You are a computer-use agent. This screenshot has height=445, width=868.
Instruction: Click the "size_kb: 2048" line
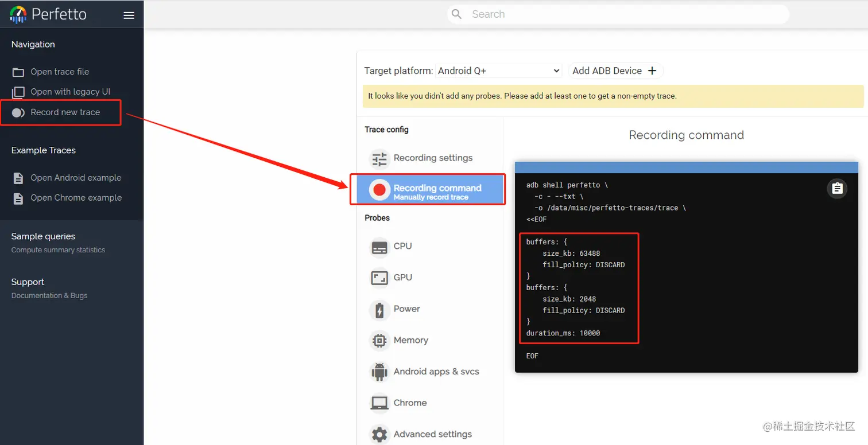569,299
